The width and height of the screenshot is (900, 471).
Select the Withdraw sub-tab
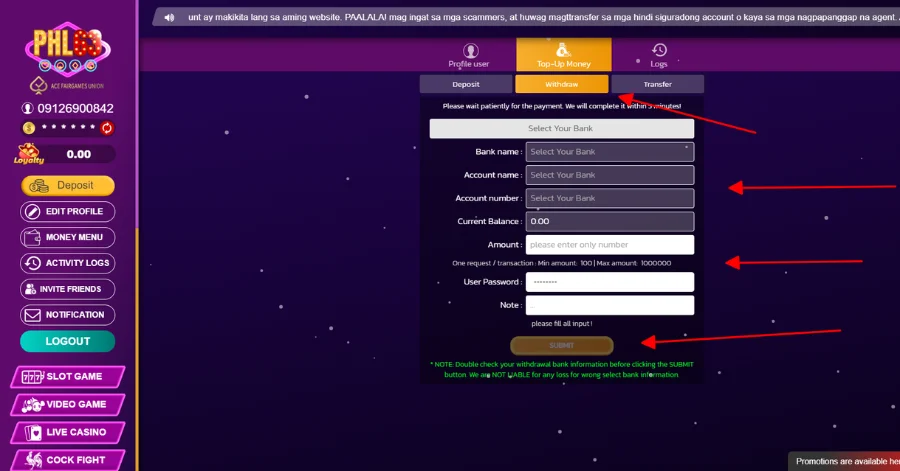click(561, 85)
